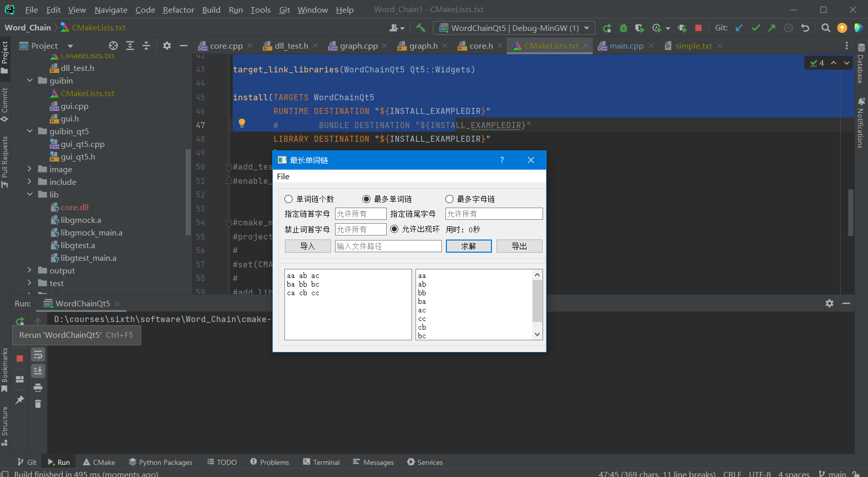
Task: Expand the image folder in tree
Action: point(29,169)
